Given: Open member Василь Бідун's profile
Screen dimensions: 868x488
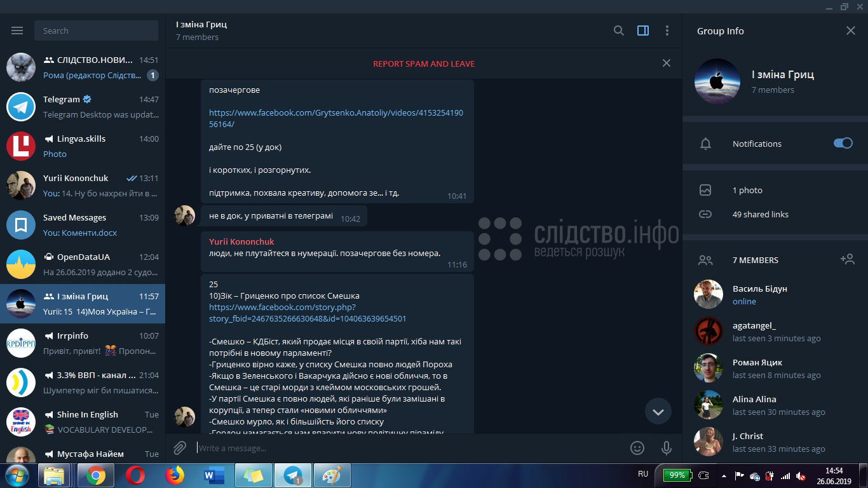Looking at the screenshot, I should coord(775,294).
